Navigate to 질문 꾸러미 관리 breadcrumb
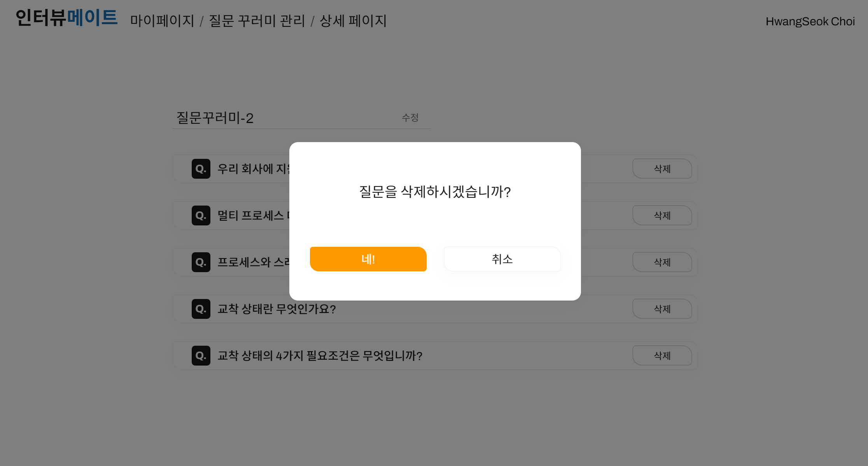 coord(257,21)
